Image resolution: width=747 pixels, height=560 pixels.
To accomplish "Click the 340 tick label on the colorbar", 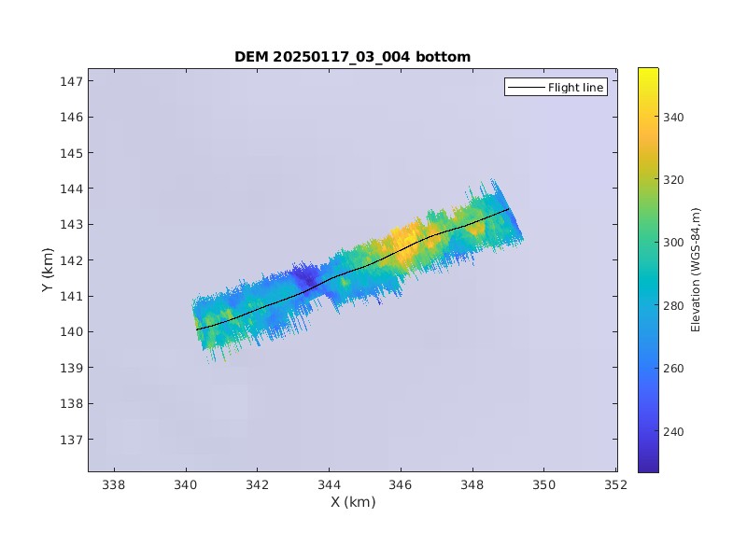I will 675,117.
